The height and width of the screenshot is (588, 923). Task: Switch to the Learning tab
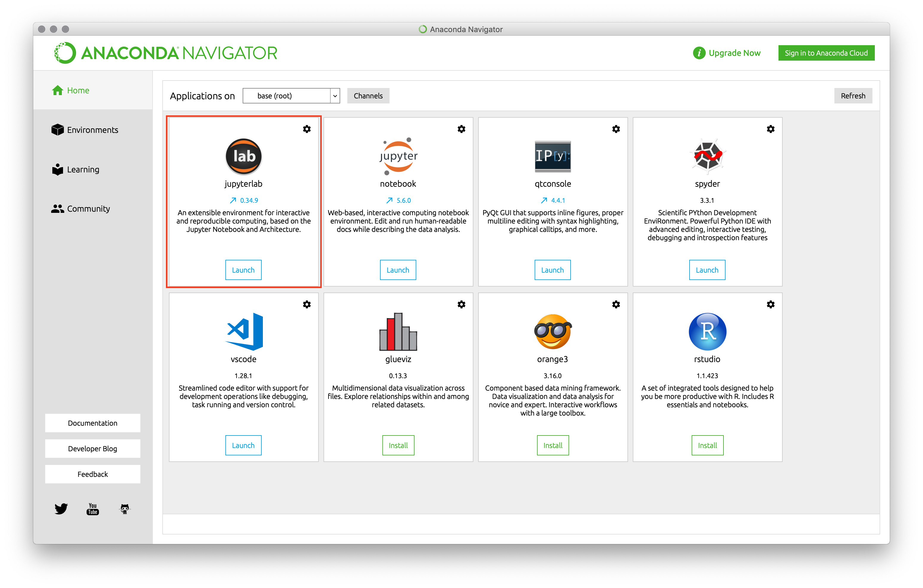coord(93,169)
